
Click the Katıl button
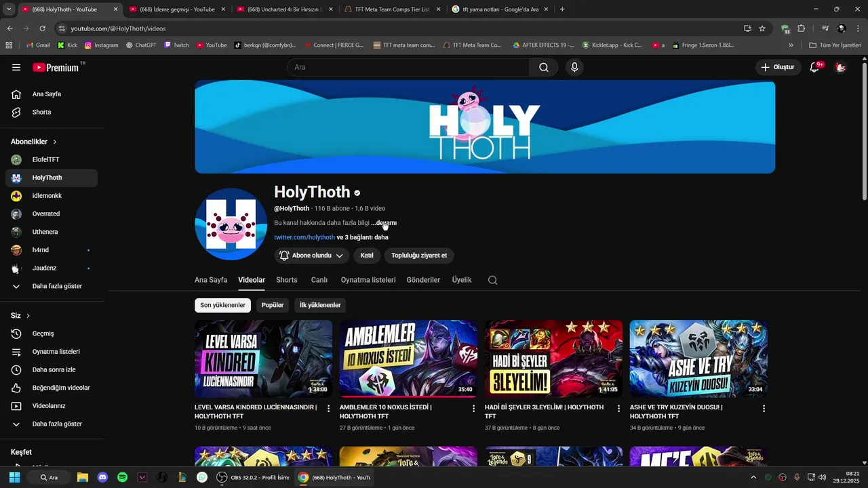(x=367, y=256)
